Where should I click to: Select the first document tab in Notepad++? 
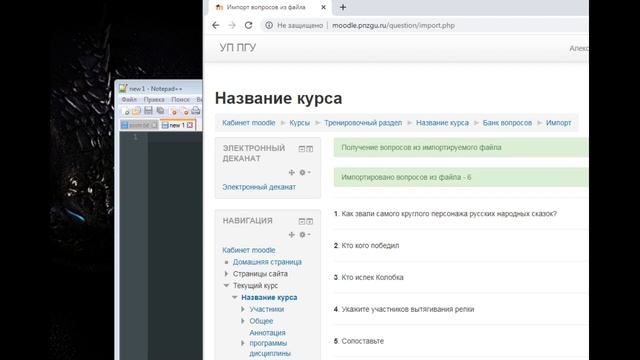[x=139, y=125]
